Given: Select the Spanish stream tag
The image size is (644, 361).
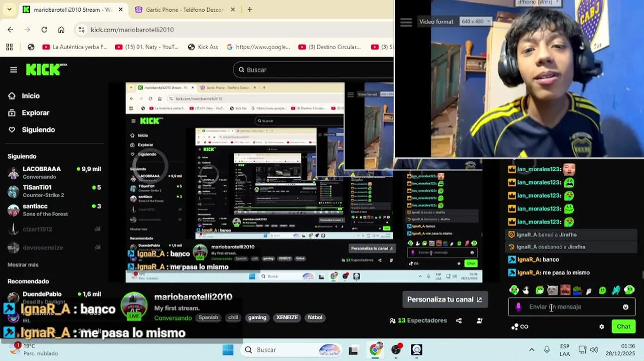Looking at the screenshot, I should [x=208, y=317].
